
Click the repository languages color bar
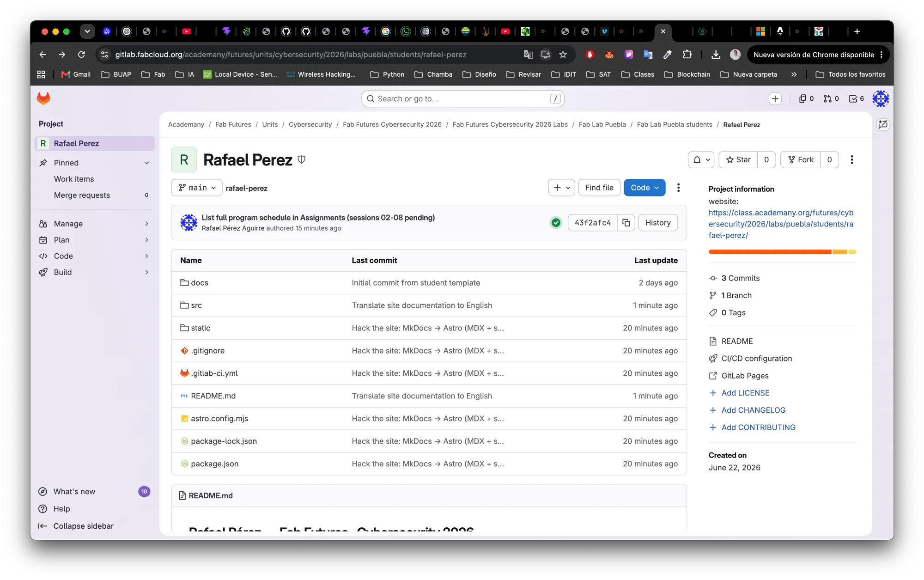782,252
